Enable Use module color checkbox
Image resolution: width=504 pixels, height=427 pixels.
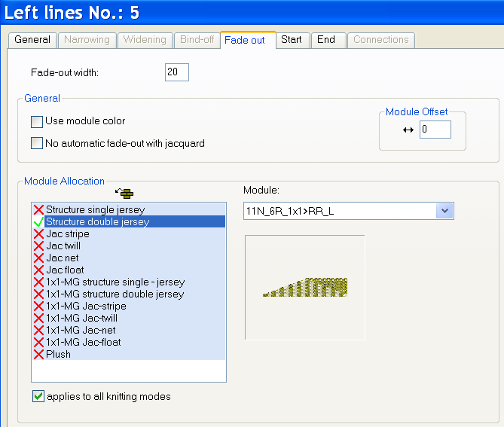tap(37, 121)
